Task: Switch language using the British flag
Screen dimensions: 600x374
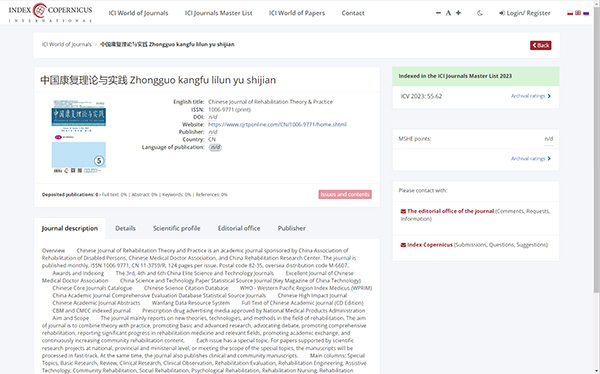Action: (578, 13)
